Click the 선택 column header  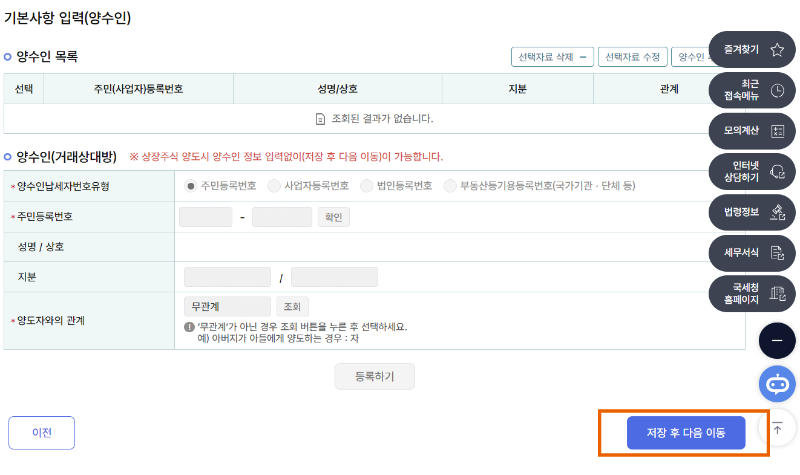[23, 89]
